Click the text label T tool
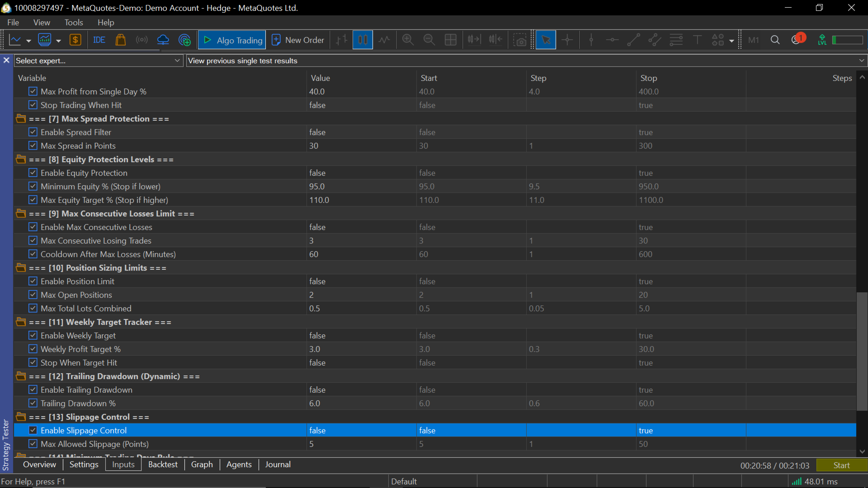Screen dimensions: 868x488 pyautogui.click(x=697, y=40)
